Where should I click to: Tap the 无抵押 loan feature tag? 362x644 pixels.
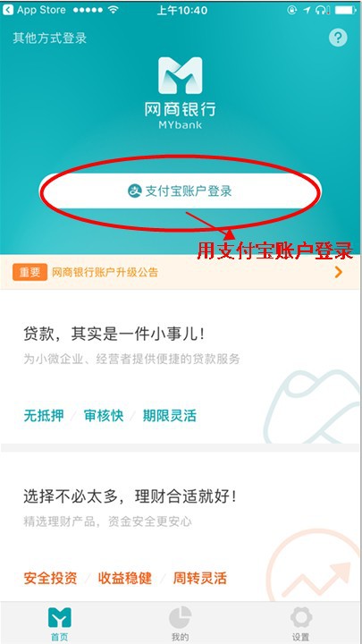coord(44,416)
